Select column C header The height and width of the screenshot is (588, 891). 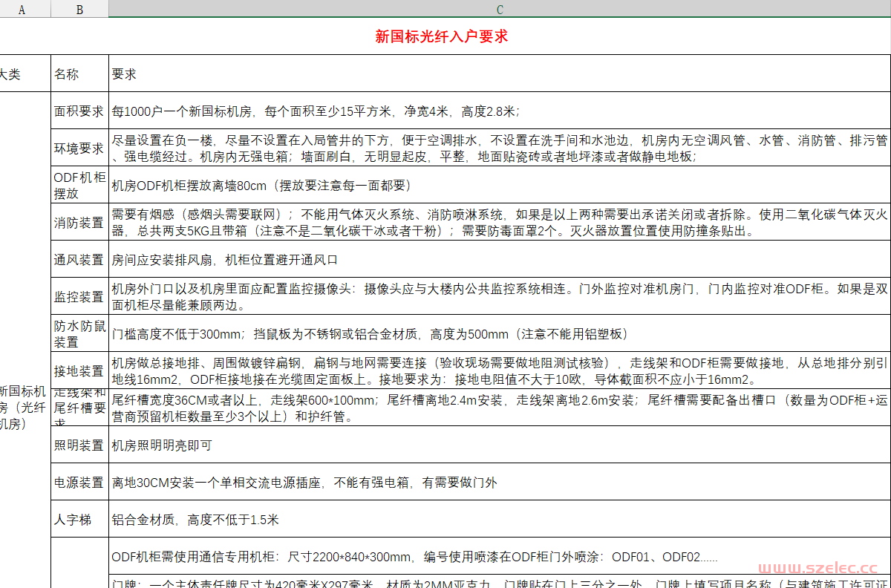(500, 9)
